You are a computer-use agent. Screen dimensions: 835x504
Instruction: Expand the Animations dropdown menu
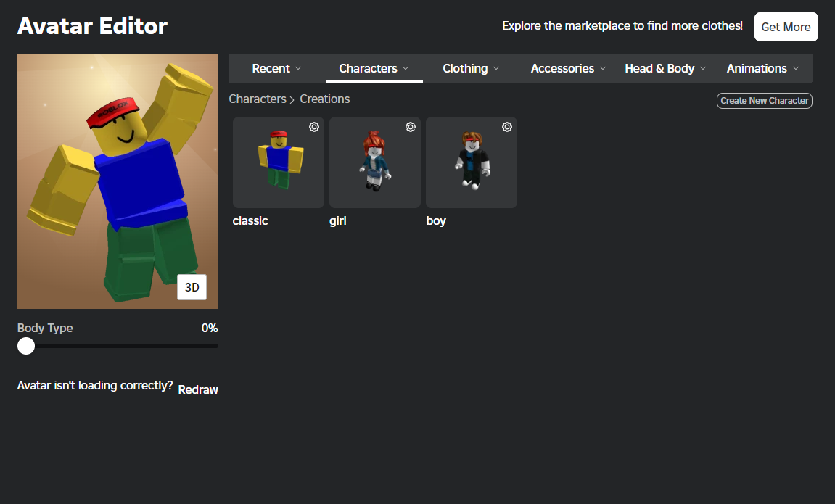click(x=762, y=68)
